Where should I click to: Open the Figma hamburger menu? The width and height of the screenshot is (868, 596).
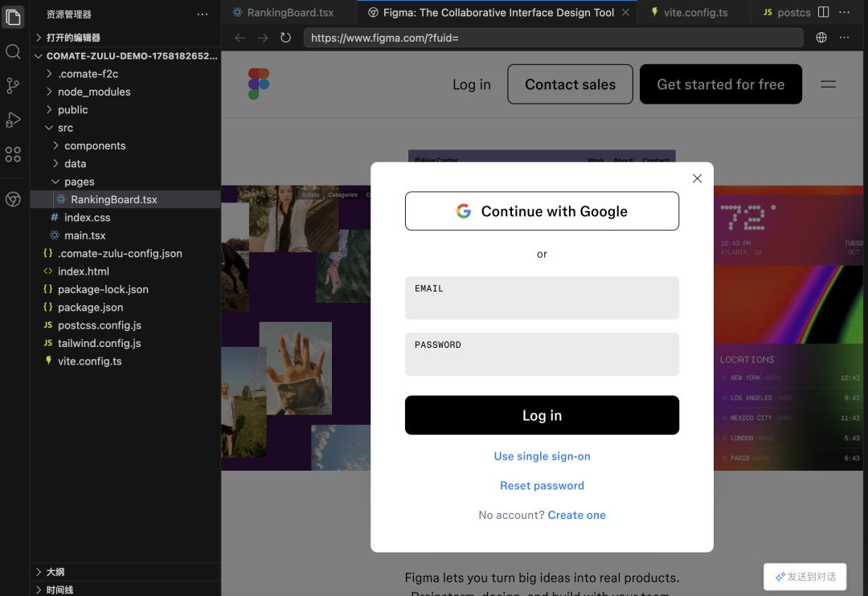(828, 84)
